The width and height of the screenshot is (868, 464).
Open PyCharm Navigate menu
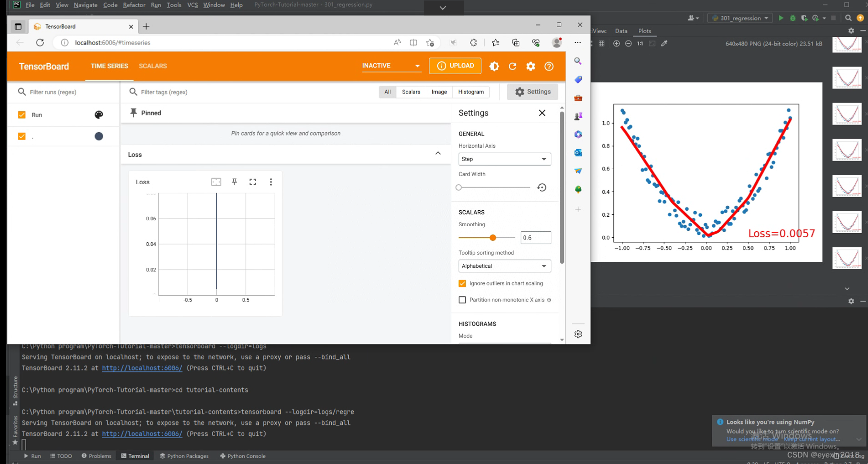tap(86, 5)
